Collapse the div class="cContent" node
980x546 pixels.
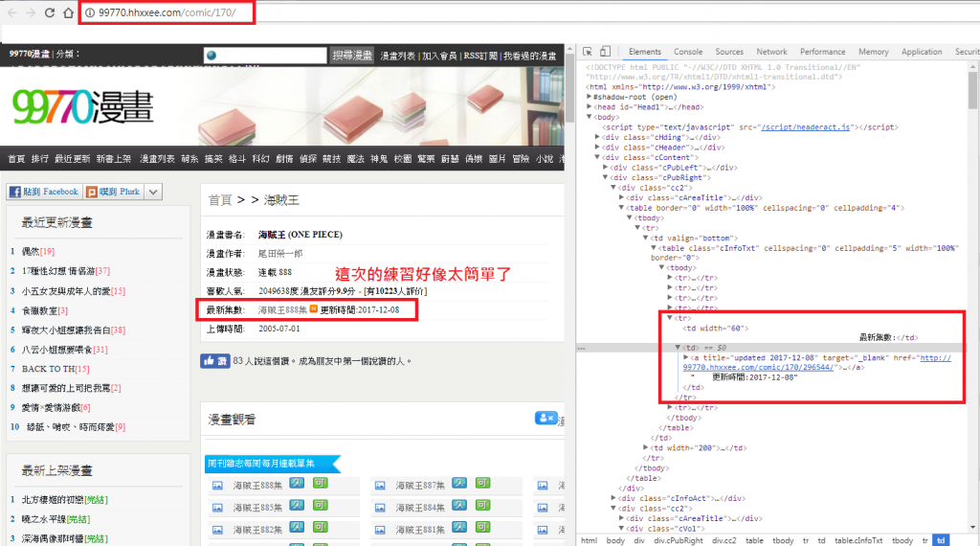[597, 157]
